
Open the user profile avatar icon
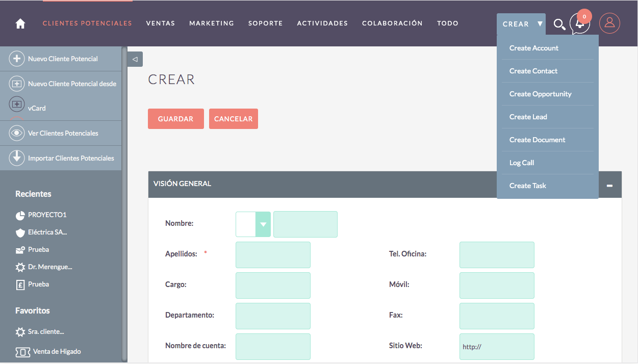pyautogui.click(x=609, y=23)
